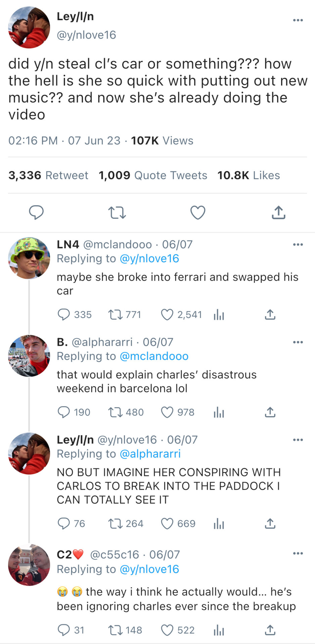
Task: Open the @alphararri mention link
Action: pos(150,454)
